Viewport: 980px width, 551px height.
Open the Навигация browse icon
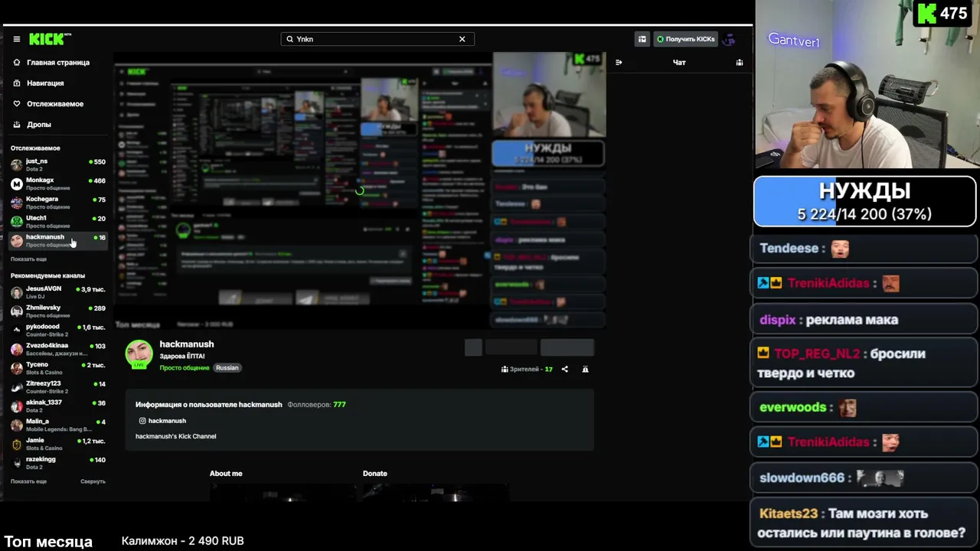(x=17, y=83)
